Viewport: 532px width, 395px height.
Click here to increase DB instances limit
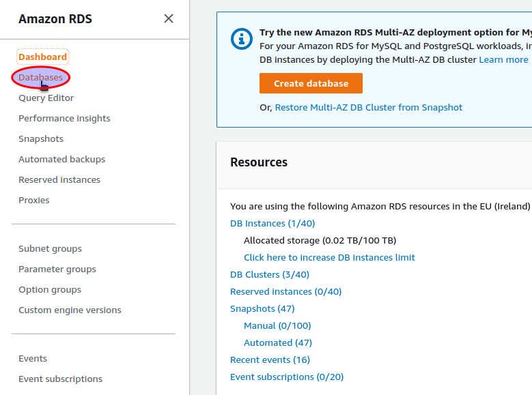[329, 258]
